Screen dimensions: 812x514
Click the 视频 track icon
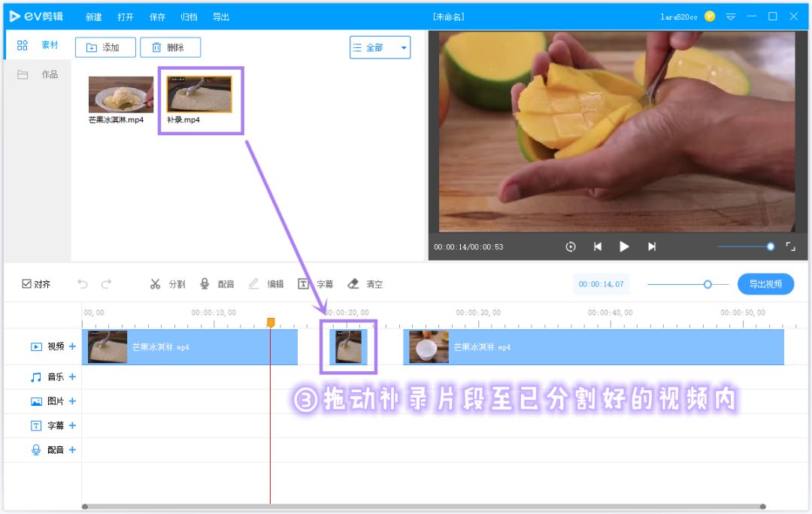coord(36,347)
